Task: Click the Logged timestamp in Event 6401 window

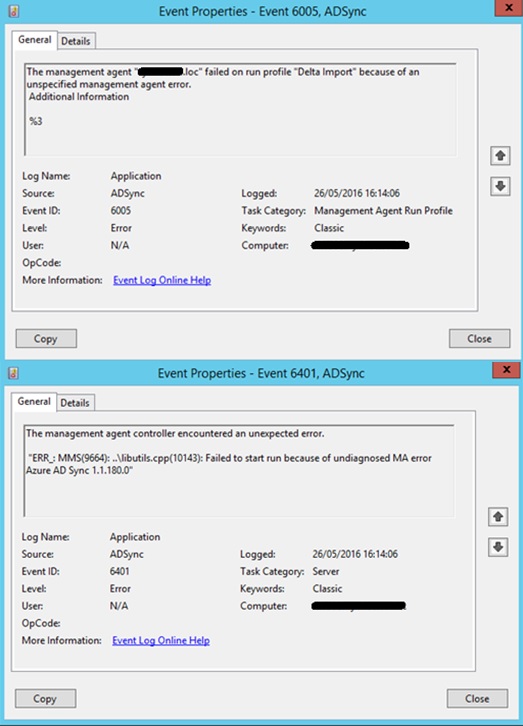Action: point(355,554)
